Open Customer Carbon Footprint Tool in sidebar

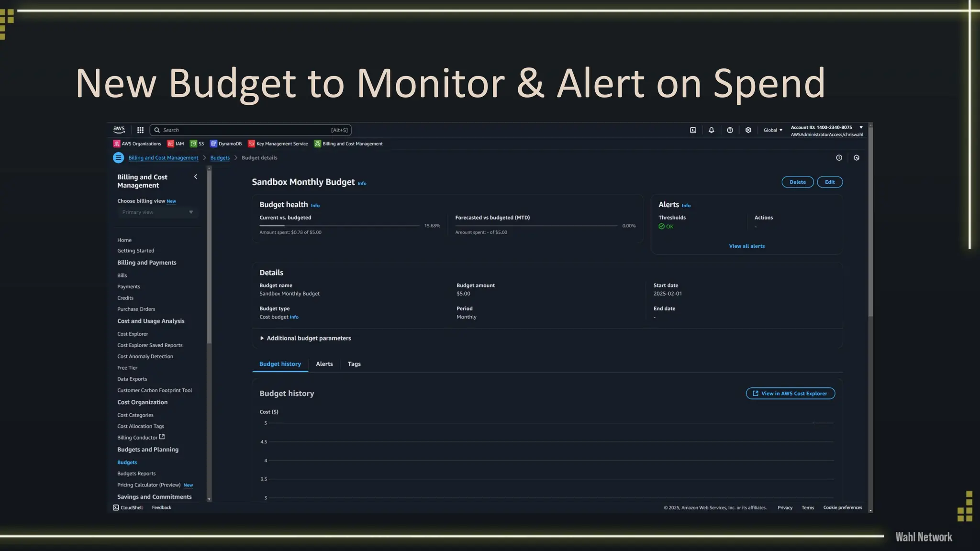click(x=155, y=390)
